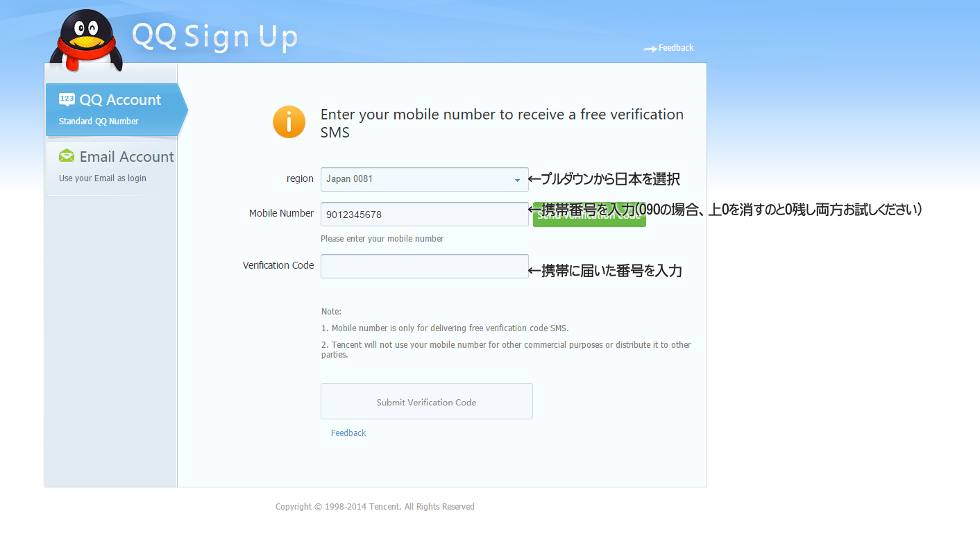
Task: Click the Submit Verification Code button
Action: [x=427, y=401]
